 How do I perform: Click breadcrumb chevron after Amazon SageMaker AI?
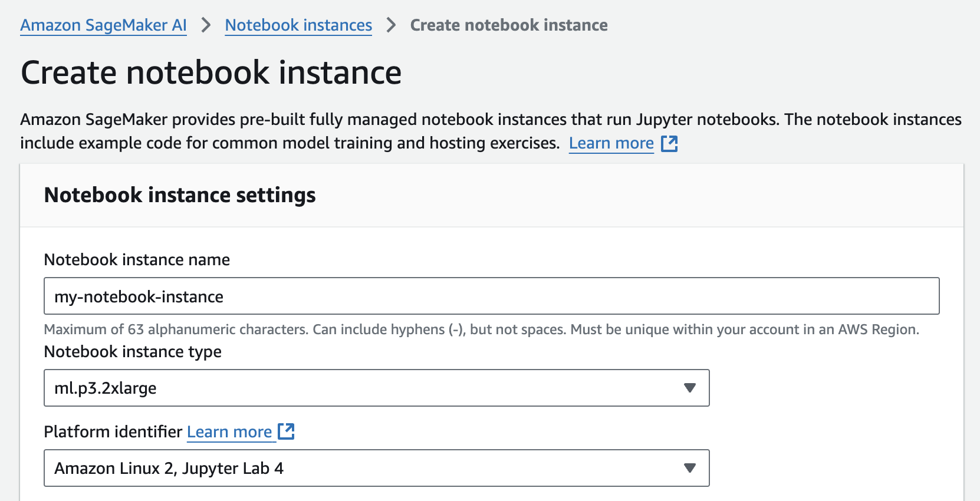coord(206,25)
